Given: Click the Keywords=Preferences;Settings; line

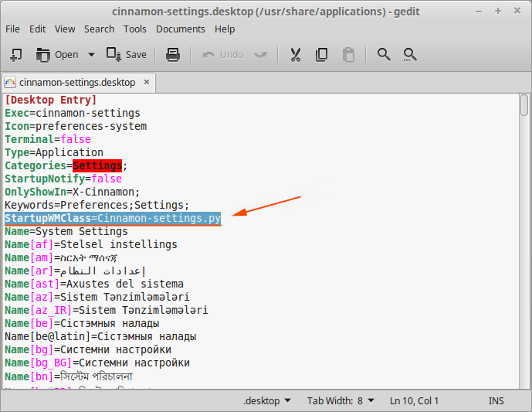Looking at the screenshot, I should (97, 205).
